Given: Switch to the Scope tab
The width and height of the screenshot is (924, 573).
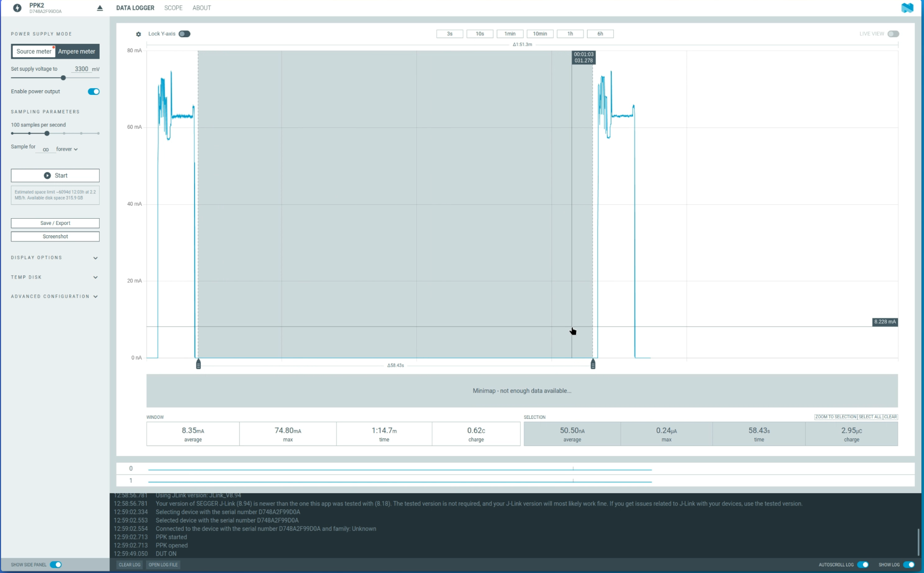Looking at the screenshot, I should coord(173,8).
